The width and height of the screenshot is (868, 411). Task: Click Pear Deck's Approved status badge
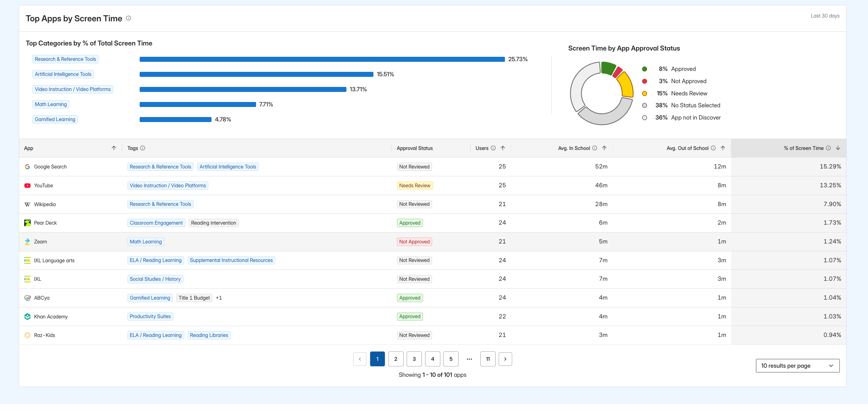(x=410, y=223)
